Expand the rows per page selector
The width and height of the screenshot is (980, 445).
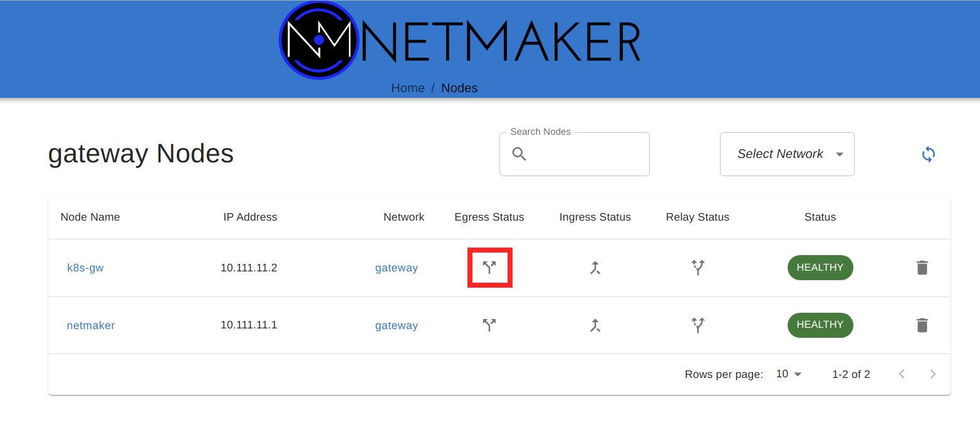(x=789, y=374)
